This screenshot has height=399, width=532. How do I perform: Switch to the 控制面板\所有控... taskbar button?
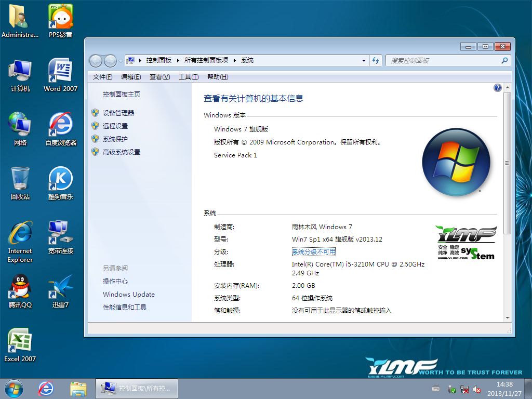click(x=137, y=389)
